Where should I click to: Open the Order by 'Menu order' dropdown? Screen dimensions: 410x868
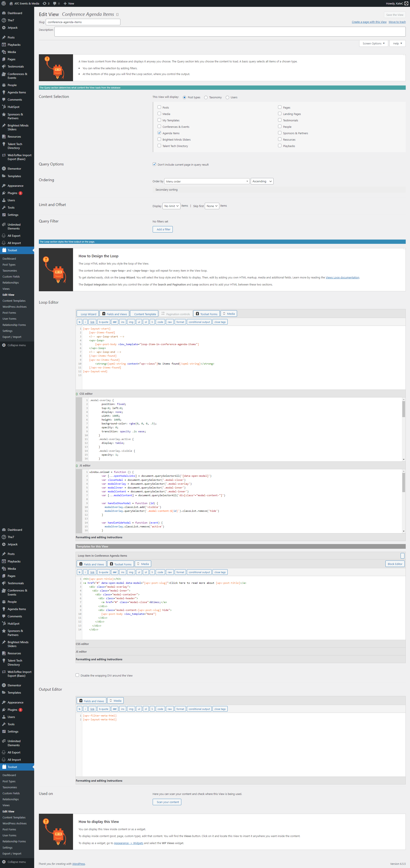207,181
